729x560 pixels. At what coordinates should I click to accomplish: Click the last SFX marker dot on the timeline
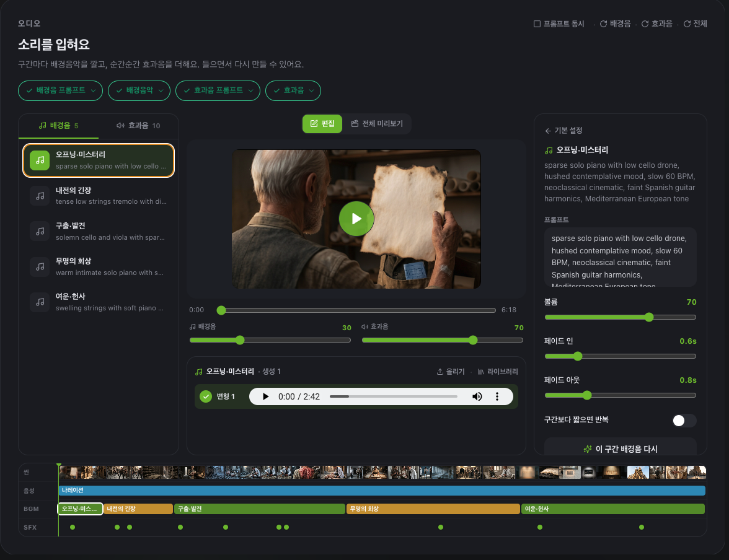coord(642,527)
